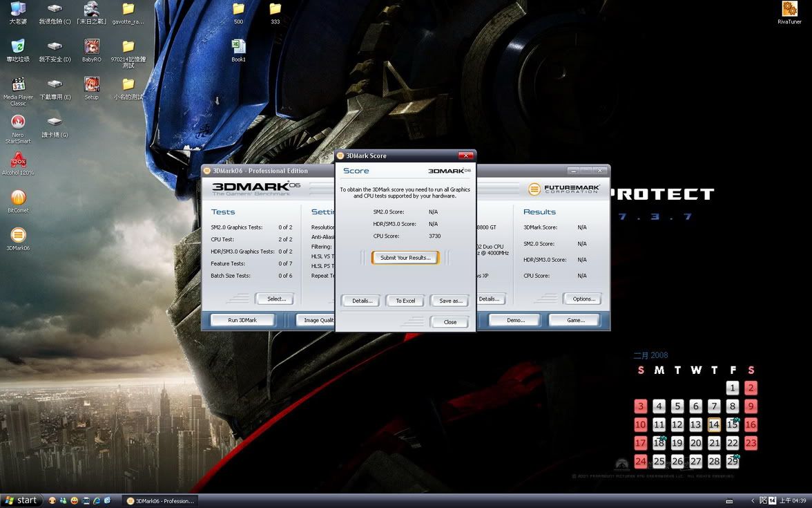Viewport: 812px width, 508px height.
Task: Click the 'CPU Test:' row label in Tests
Action: click(x=222, y=239)
